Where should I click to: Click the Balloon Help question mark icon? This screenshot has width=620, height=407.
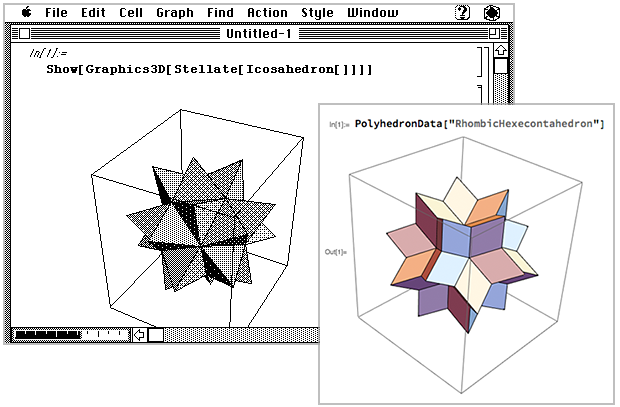tap(462, 13)
